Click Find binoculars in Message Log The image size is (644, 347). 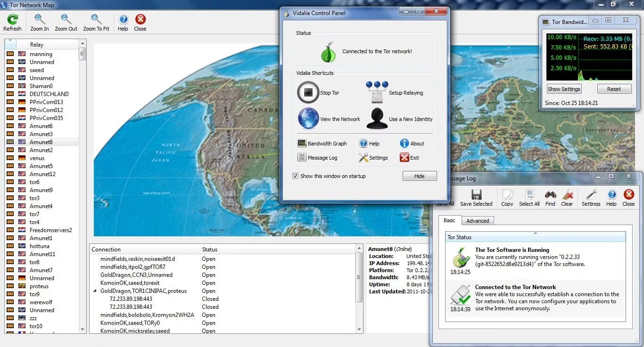coord(550,198)
